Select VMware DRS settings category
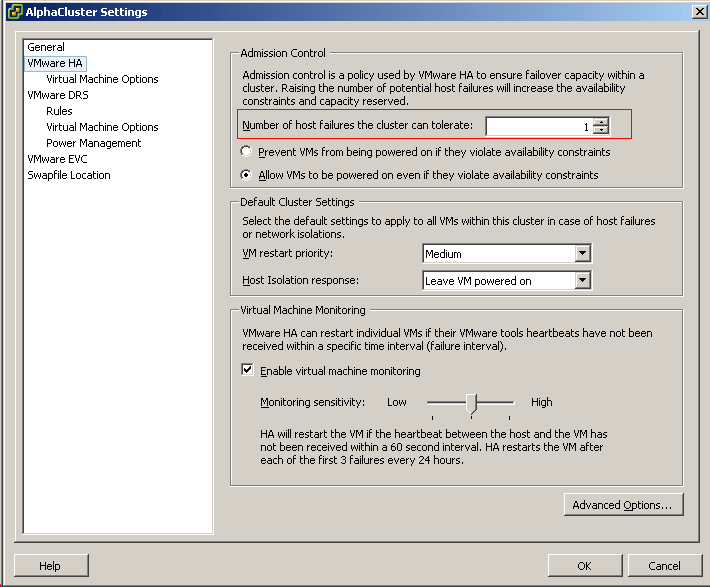The image size is (710, 587). pyautogui.click(x=58, y=95)
